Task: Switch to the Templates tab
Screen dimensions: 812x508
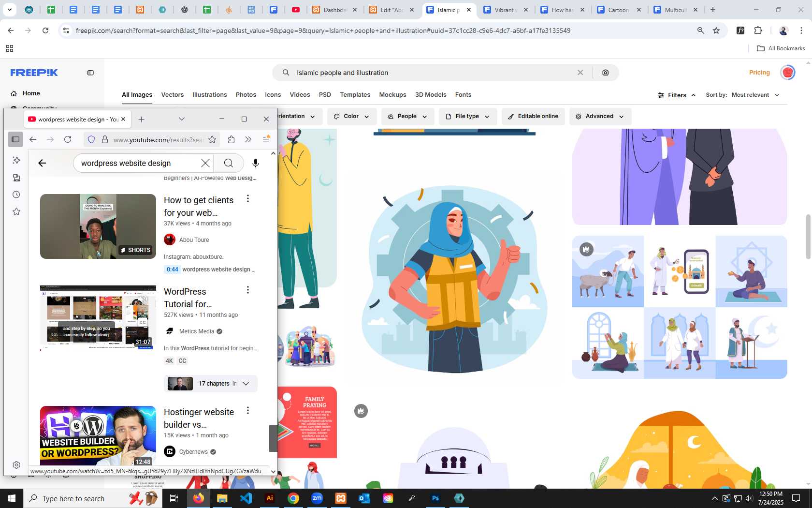Action: click(355, 95)
